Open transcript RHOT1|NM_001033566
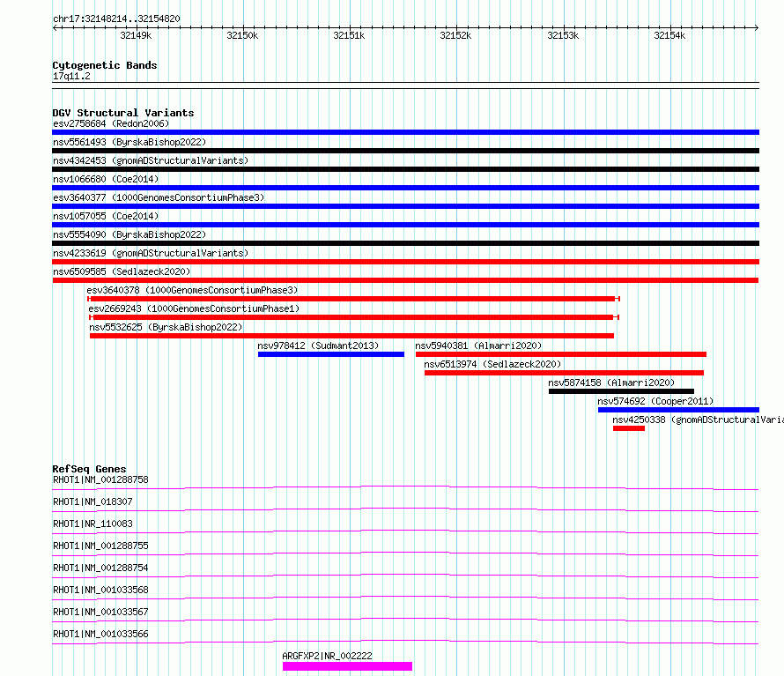The width and height of the screenshot is (784, 676). [x=100, y=634]
